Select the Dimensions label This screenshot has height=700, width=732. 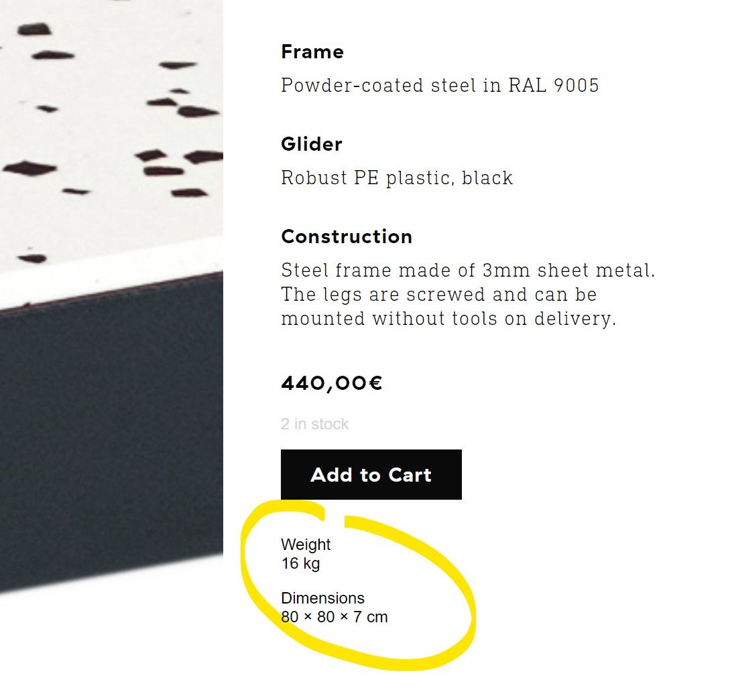click(322, 598)
